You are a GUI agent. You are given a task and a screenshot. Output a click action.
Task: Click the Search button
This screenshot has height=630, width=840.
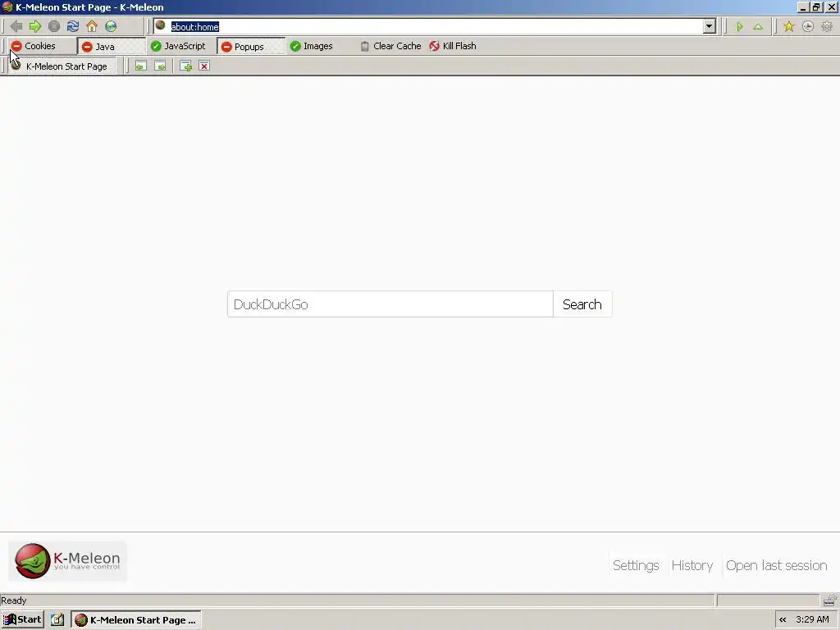582,304
